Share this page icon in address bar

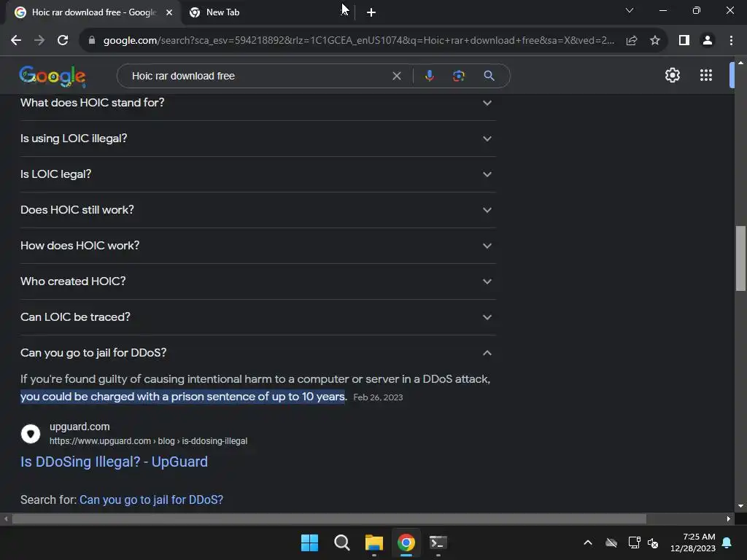pos(632,41)
